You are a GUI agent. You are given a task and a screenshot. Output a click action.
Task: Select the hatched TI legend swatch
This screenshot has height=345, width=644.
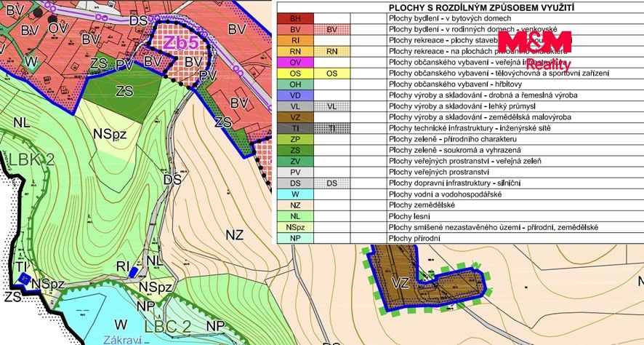click(332, 128)
